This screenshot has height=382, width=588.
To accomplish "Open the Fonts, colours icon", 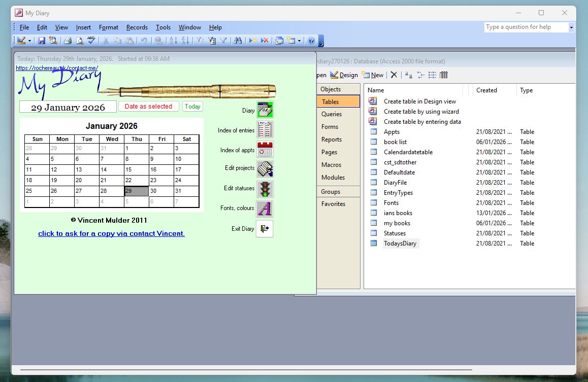I will (x=265, y=209).
